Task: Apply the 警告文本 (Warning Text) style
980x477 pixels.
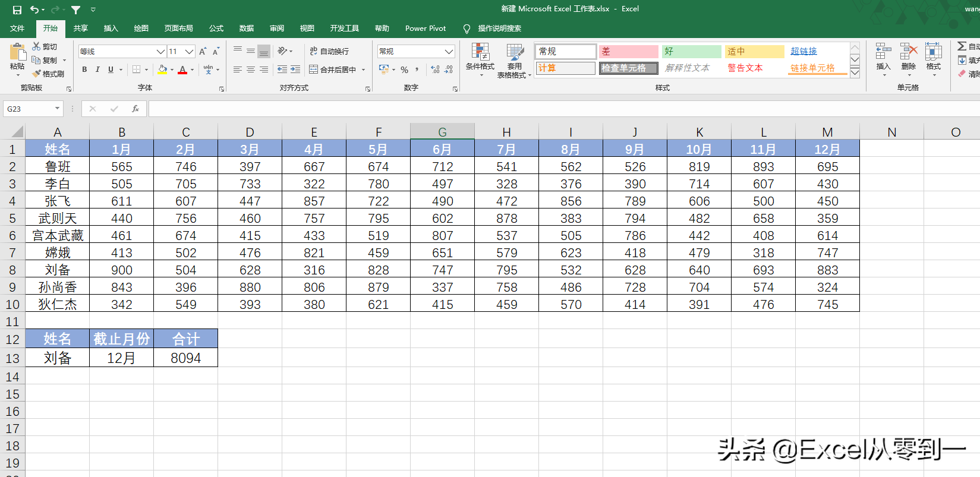Action: [745, 68]
